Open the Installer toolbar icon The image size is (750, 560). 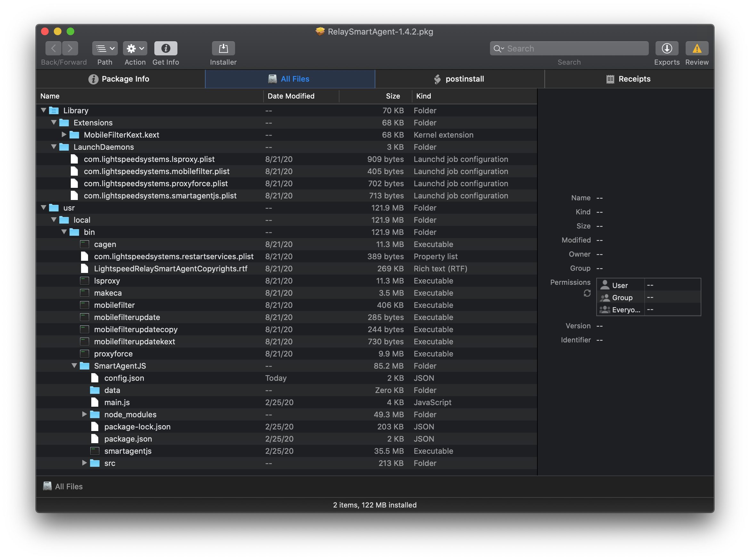(223, 48)
